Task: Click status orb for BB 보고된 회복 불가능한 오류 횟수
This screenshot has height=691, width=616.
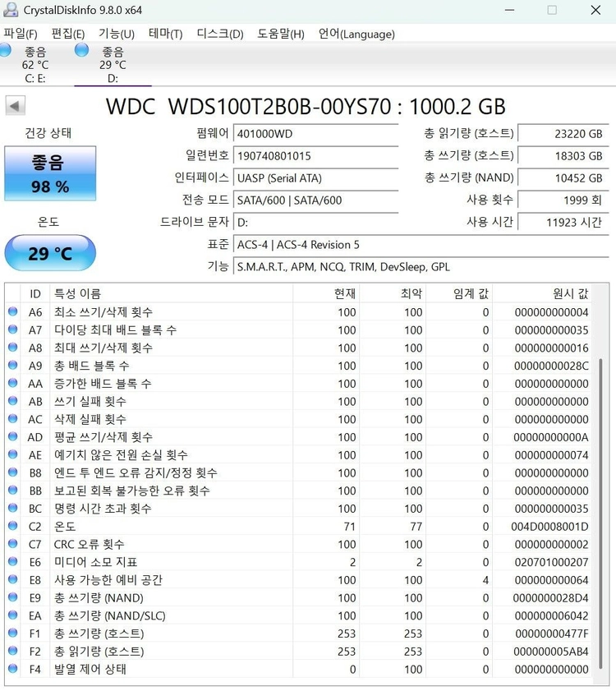Action: (x=13, y=490)
